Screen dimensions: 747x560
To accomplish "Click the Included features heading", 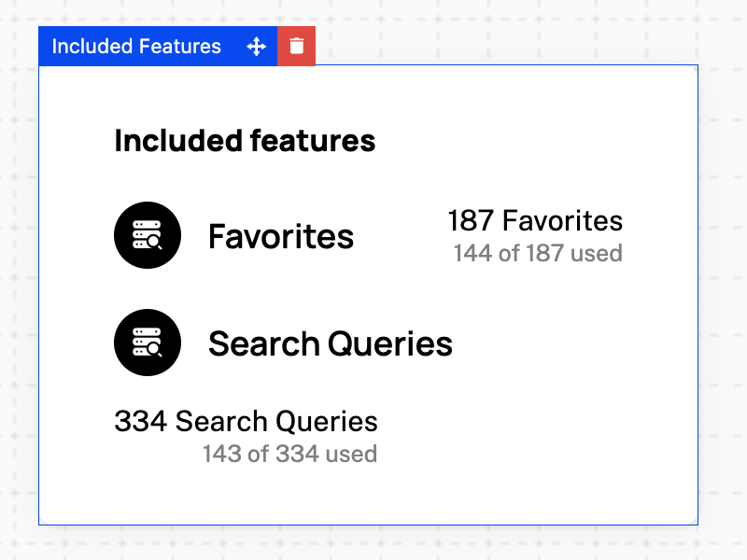I will (x=244, y=141).
